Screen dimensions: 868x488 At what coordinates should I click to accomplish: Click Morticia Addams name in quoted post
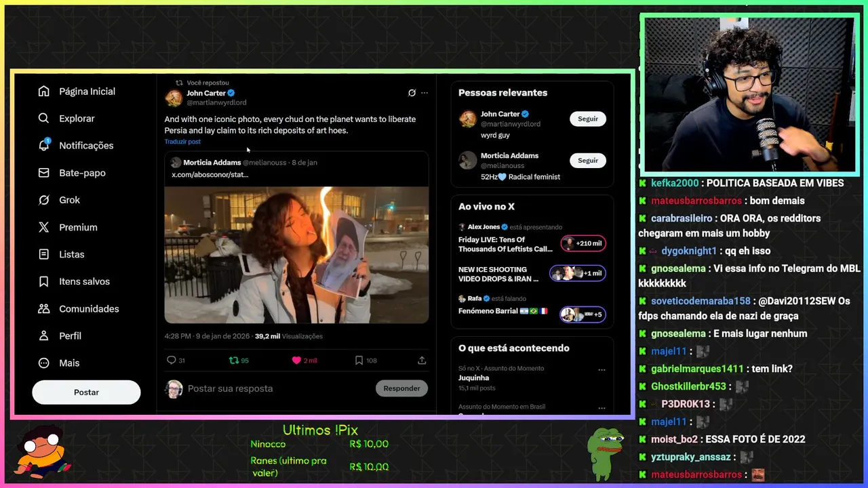pyautogui.click(x=212, y=163)
